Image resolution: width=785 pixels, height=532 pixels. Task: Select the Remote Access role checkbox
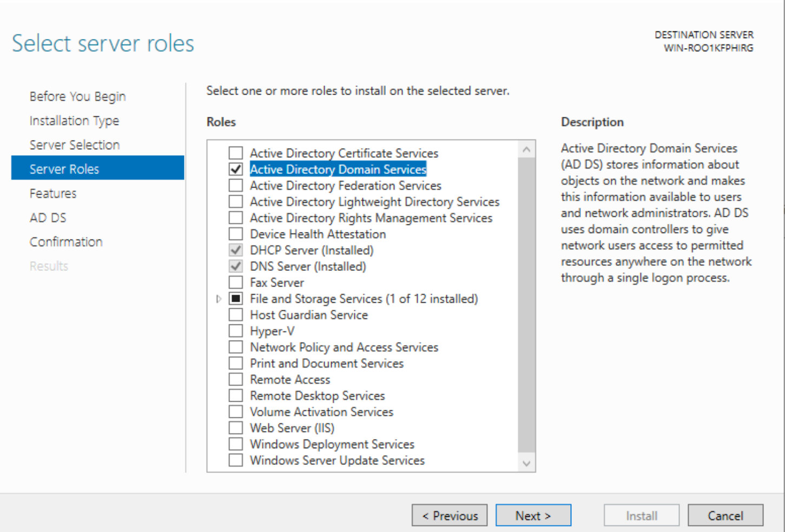[236, 380]
